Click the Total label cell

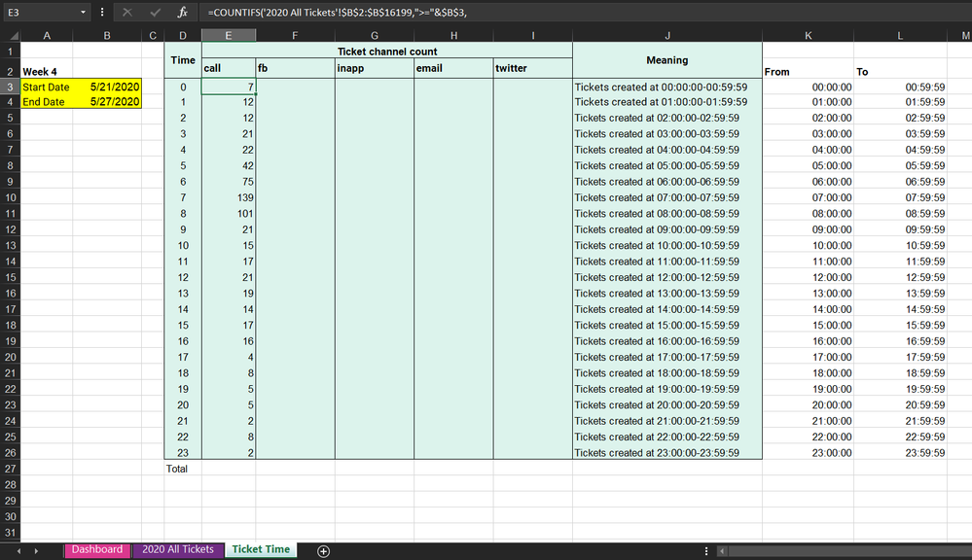tap(183, 469)
